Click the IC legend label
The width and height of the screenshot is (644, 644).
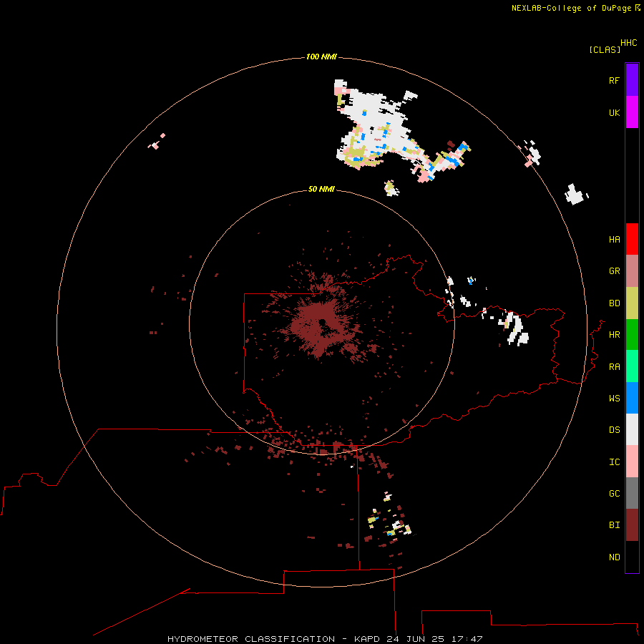coord(614,462)
